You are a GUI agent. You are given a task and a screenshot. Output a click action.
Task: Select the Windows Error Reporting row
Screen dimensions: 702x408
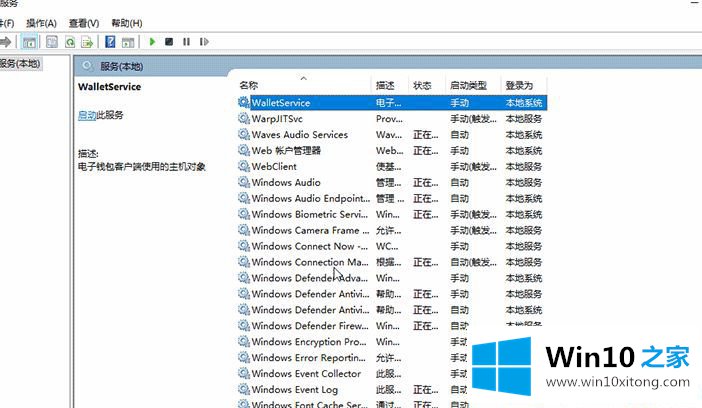click(x=352, y=357)
